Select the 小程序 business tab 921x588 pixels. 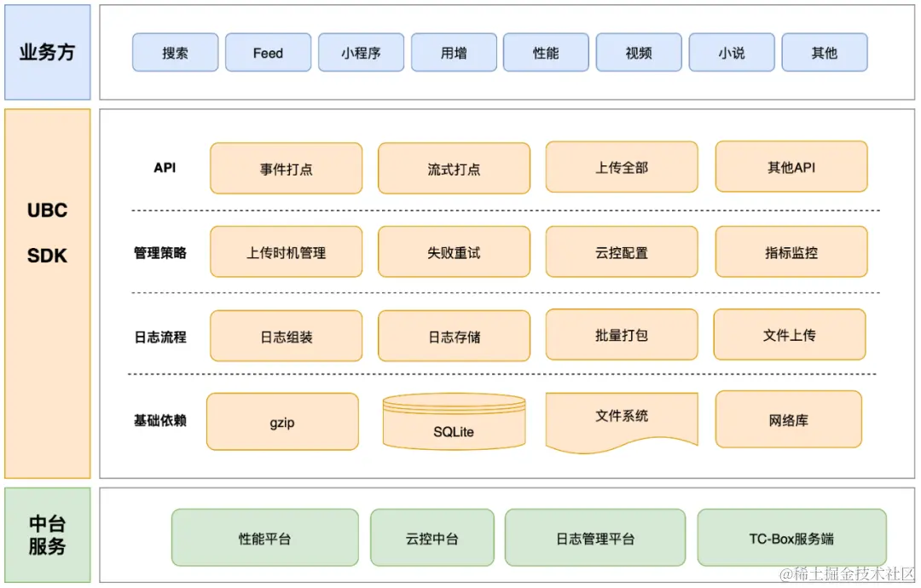361,52
